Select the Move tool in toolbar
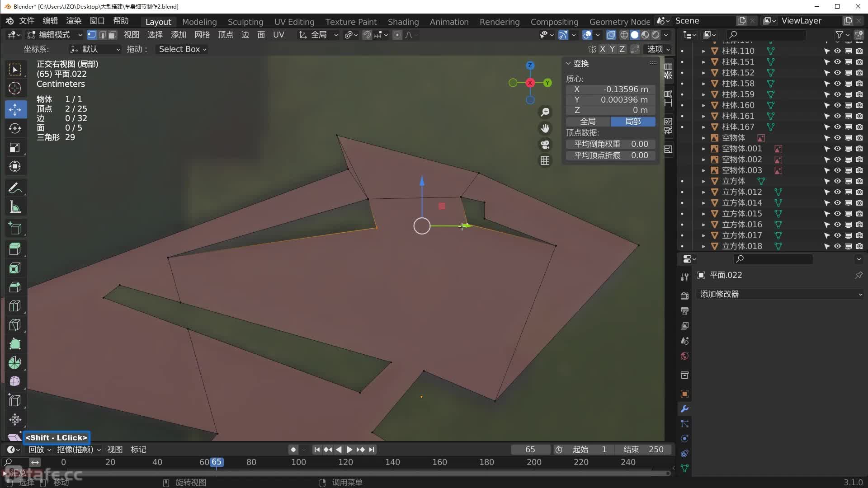The width and height of the screenshot is (868, 488). pyautogui.click(x=15, y=109)
